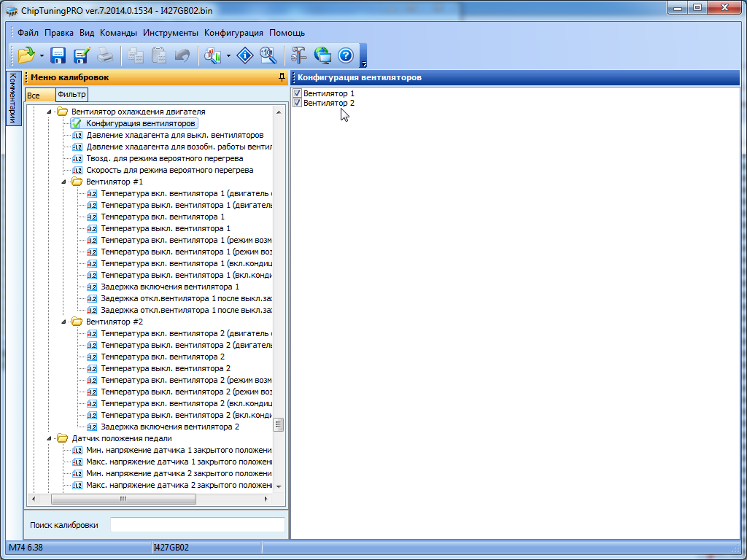This screenshot has height=560, width=747.
Task: Switch to the Фильтр tab
Action: click(71, 95)
